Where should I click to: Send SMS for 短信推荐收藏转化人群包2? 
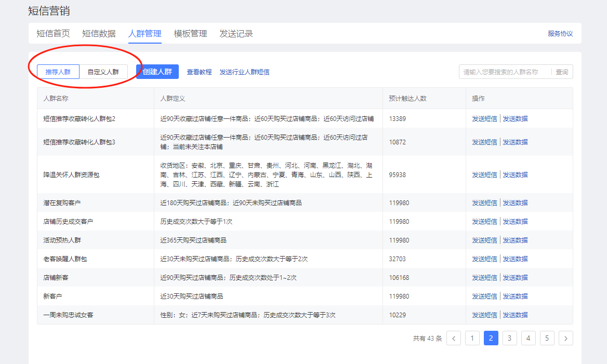tap(484, 119)
